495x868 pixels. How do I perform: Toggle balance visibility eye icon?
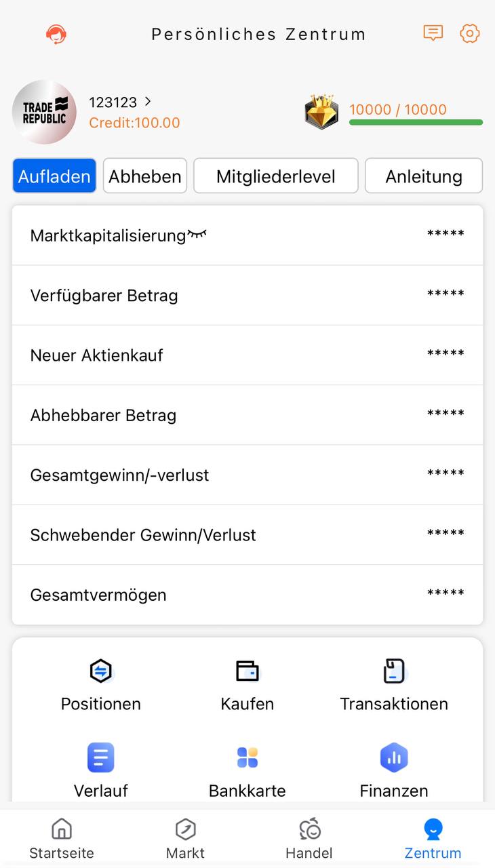[x=197, y=235]
